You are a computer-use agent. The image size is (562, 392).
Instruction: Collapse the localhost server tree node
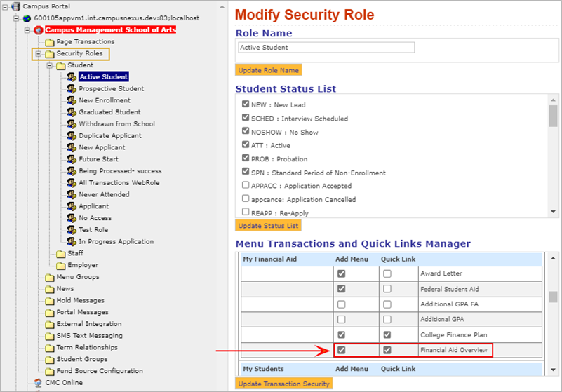tap(16, 18)
